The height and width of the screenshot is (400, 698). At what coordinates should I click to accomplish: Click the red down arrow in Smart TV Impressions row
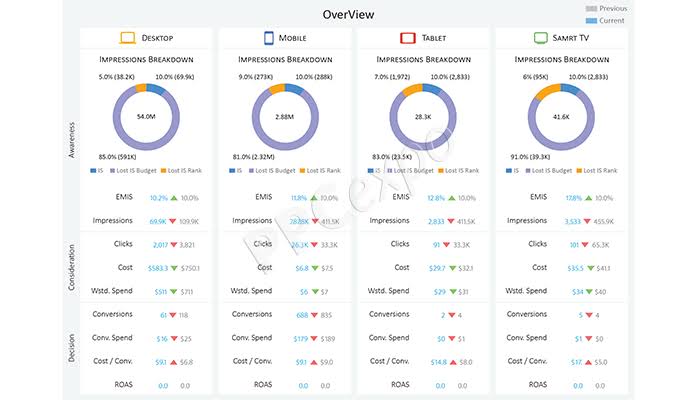pyautogui.click(x=587, y=221)
